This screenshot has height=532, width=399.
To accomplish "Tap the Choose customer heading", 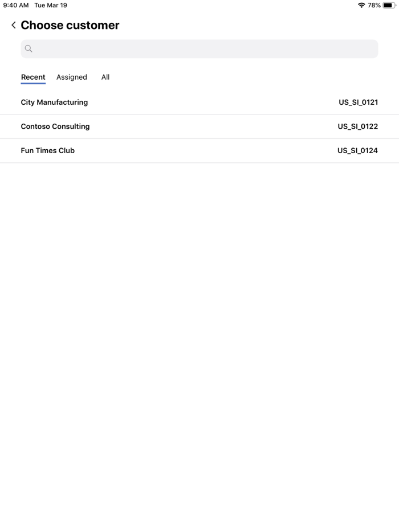I will point(70,25).
